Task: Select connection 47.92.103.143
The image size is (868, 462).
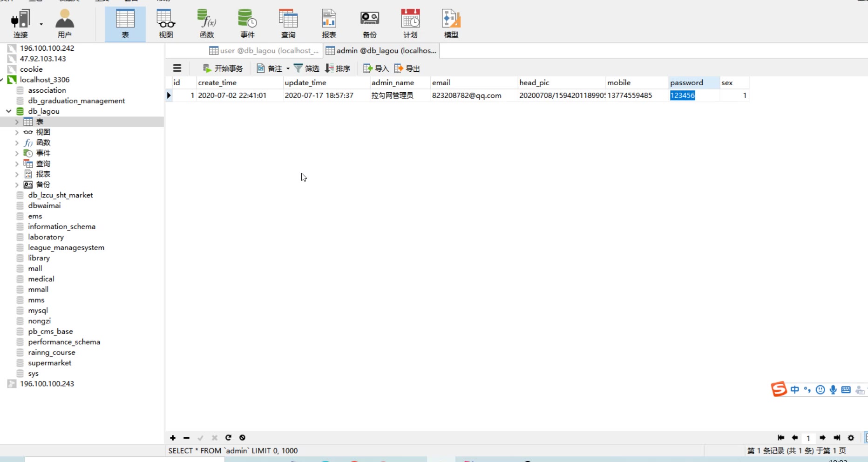Action: 43,59
